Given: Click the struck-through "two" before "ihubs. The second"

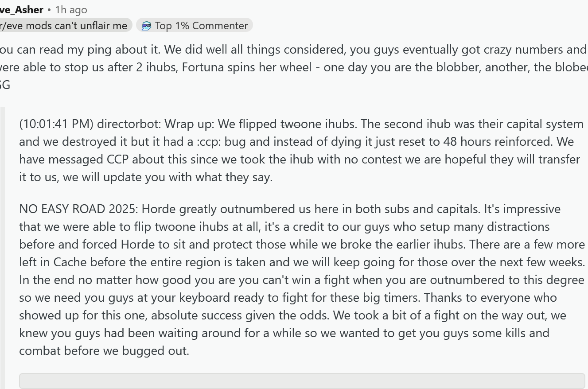Looking at the screenshot, I should [291, 124].
